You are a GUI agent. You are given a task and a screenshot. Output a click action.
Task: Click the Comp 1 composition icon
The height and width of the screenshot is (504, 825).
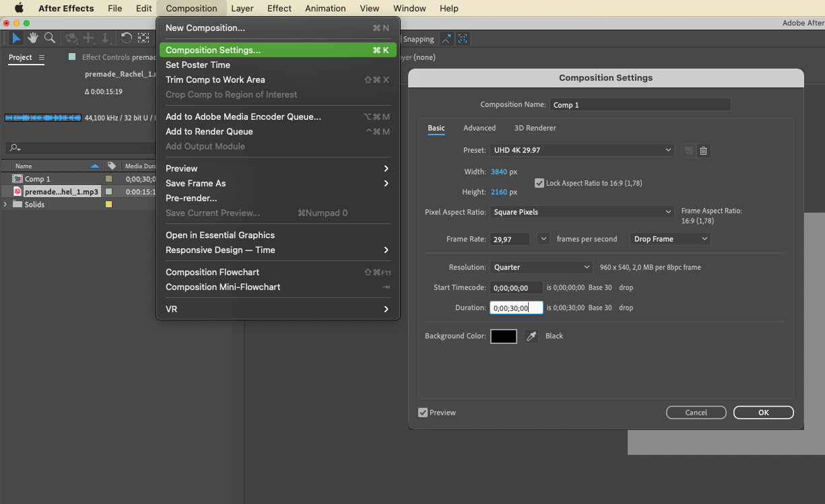click(18, 179)
